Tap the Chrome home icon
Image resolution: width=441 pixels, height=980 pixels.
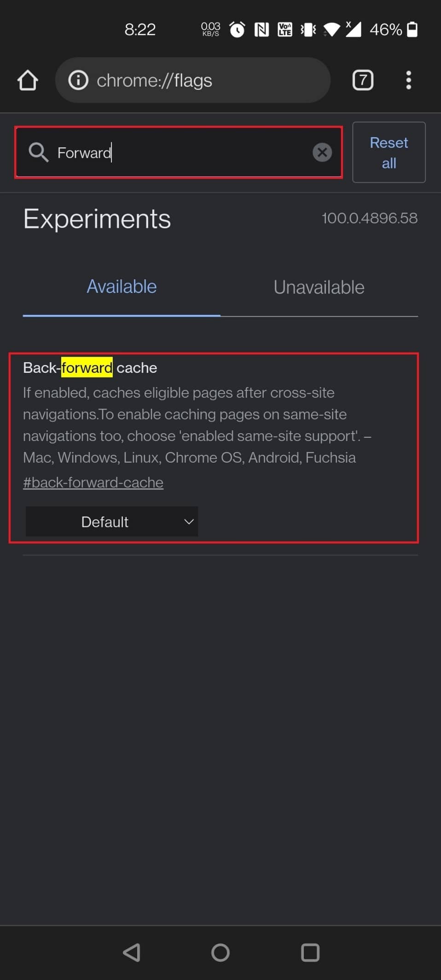click(28, 80)
